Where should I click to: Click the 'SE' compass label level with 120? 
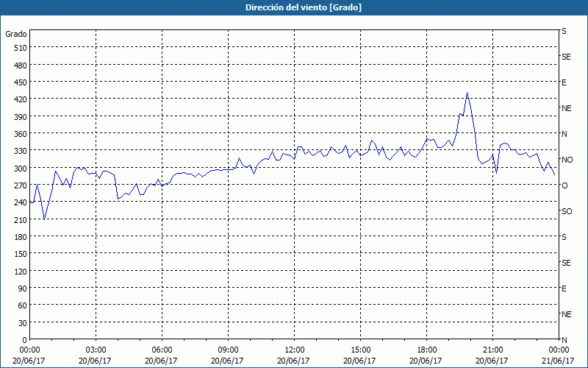tap(566, 263)
